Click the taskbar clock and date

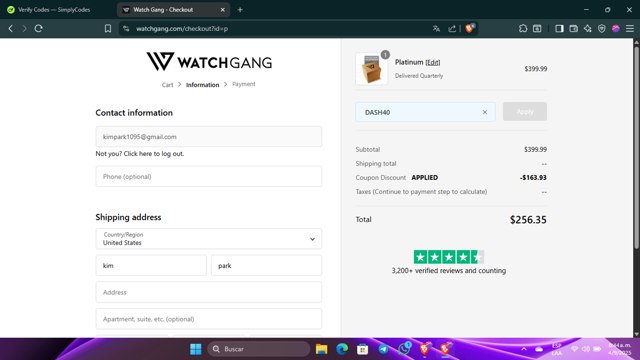pos(620,349)
